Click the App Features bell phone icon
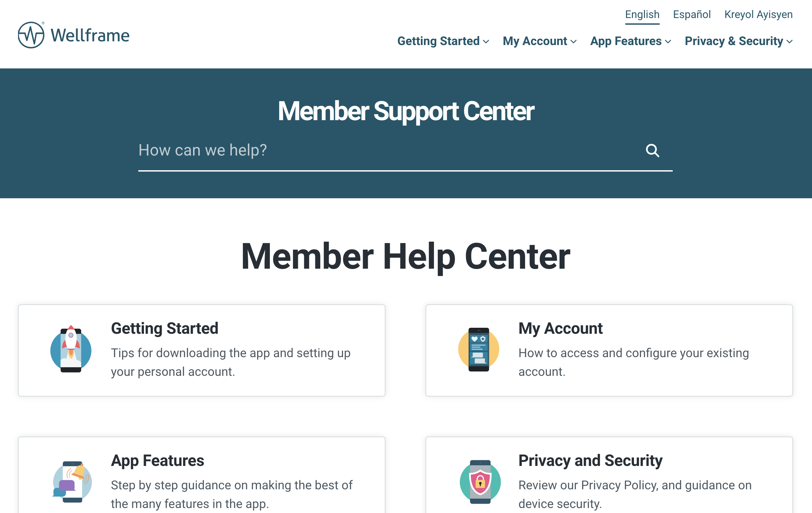 coord(72,482)
